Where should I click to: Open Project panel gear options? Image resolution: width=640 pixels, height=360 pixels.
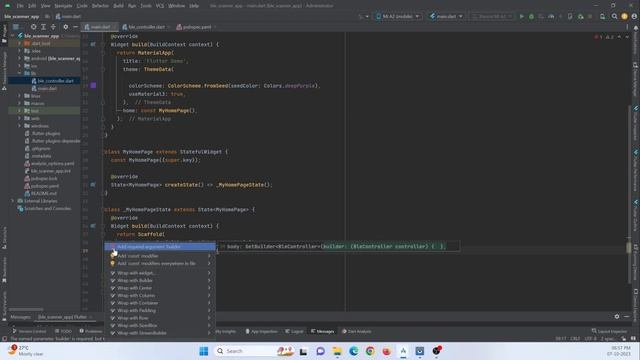pos(65,27)
